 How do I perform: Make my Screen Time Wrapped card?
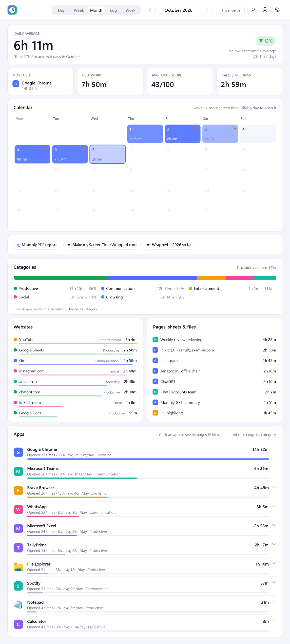click(x=102, y=245)
